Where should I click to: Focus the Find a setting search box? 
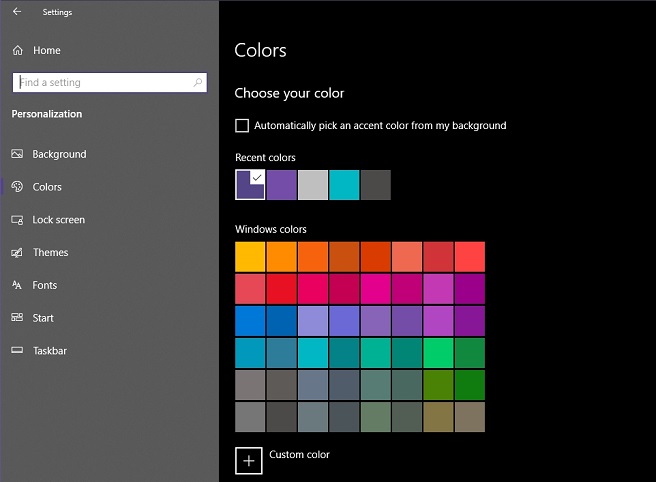[x=110, y=82]
